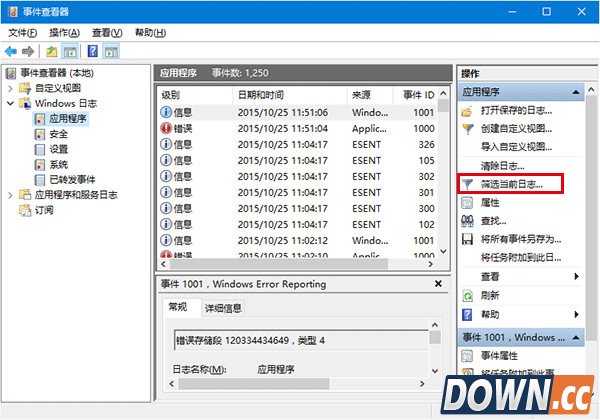Expand the 查看 submenu in actions
The height and width of the screenshot is (420, 600).
576,276
